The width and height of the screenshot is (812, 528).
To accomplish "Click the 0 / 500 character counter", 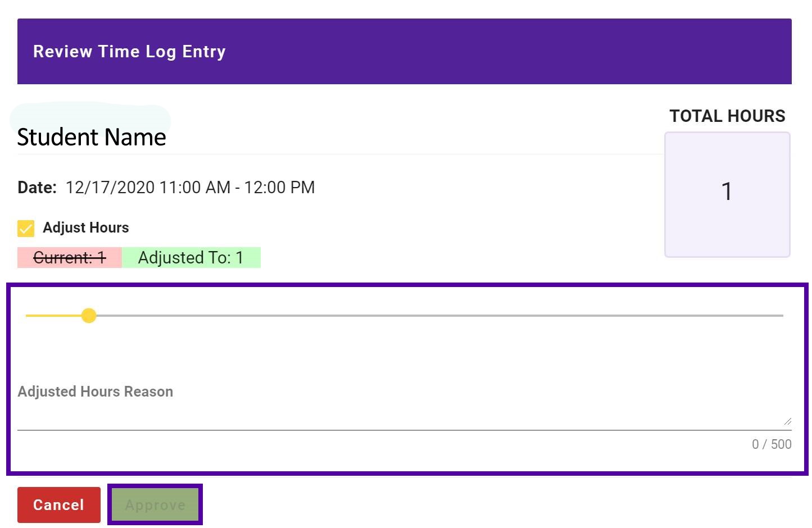I will tap(772, 444).
